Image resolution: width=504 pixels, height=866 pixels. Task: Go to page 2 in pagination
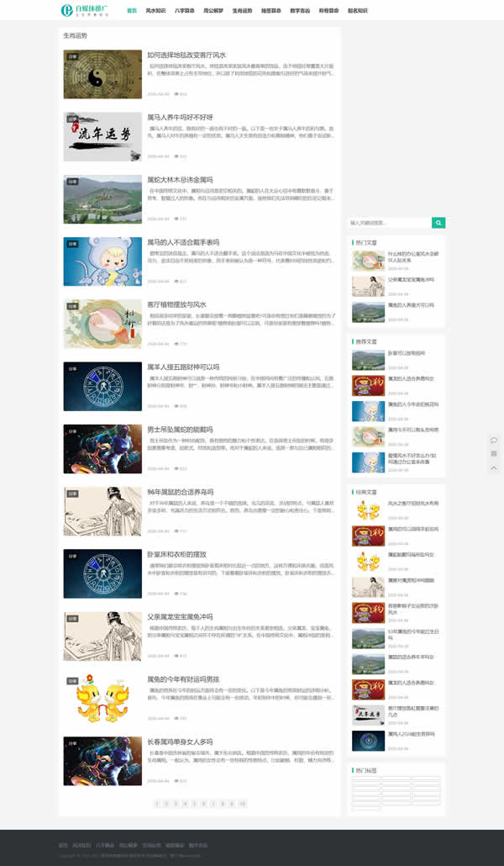(165, 804)
